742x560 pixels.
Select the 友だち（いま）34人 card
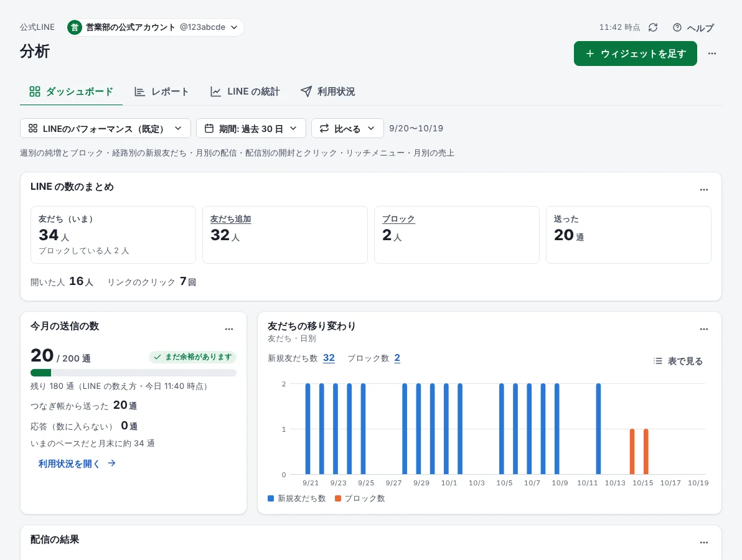tap(113, 235)
